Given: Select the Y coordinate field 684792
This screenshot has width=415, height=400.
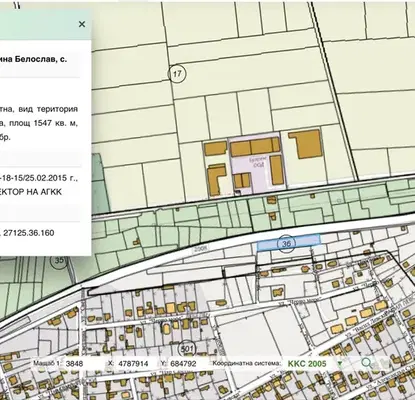Looking at the screenshot, I should [185, 363].
